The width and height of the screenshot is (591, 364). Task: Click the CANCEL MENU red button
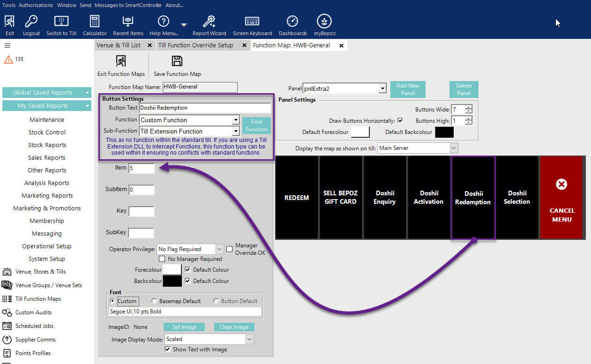pos(561,198)
